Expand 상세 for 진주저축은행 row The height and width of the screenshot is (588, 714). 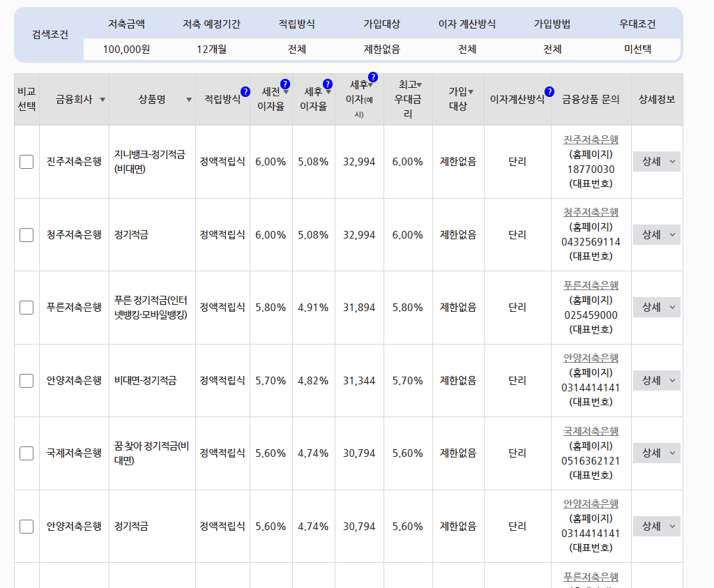pos(657,162)
